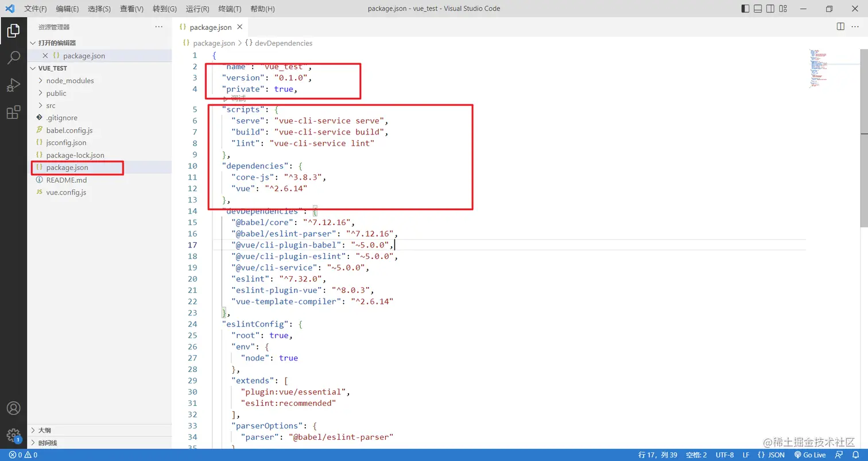
Task: Open notifications bell in status bar
Action: (855, 455)
